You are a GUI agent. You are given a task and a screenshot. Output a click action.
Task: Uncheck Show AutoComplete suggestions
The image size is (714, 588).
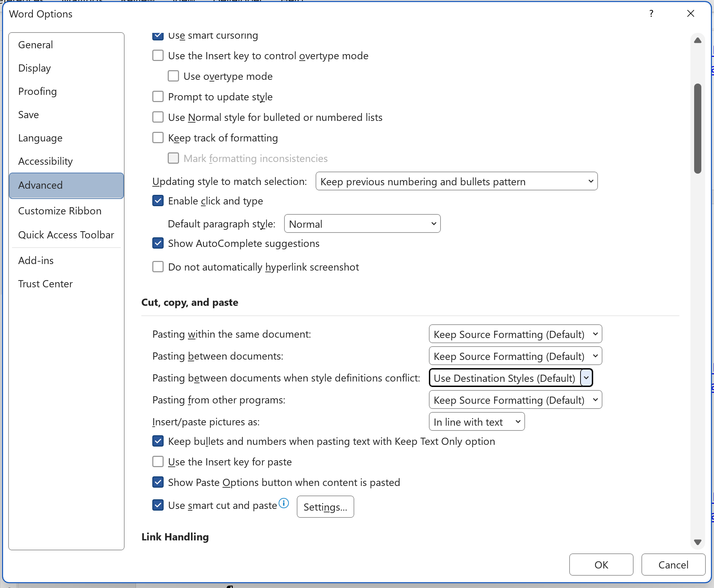coord(158,243)
